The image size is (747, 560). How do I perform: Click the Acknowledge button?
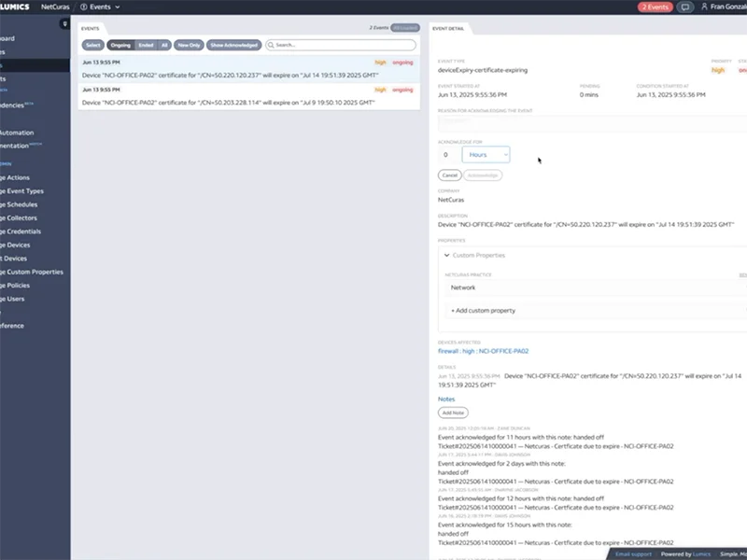pyautogui.click(x=483, y=175)
